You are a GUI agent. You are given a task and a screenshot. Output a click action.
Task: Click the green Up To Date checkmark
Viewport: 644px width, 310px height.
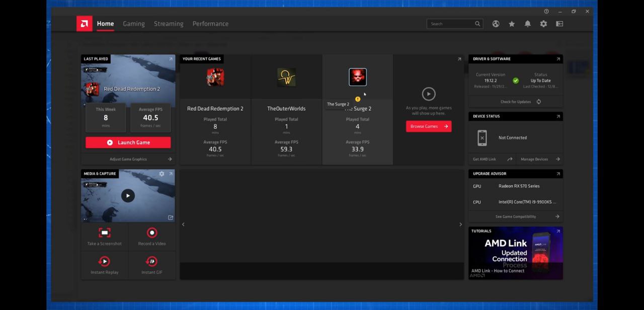516,81
